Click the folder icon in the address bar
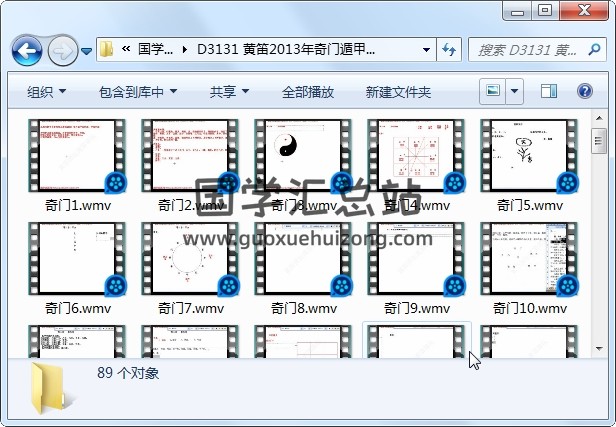The height and width of the screenshot is (427, 616). (x=106, y=49)
